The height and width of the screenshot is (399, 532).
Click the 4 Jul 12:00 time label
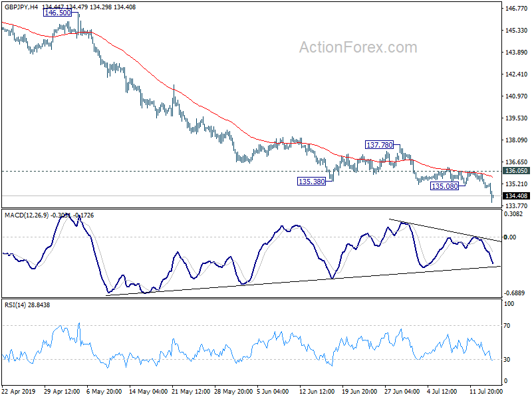(x=442, y=392)
